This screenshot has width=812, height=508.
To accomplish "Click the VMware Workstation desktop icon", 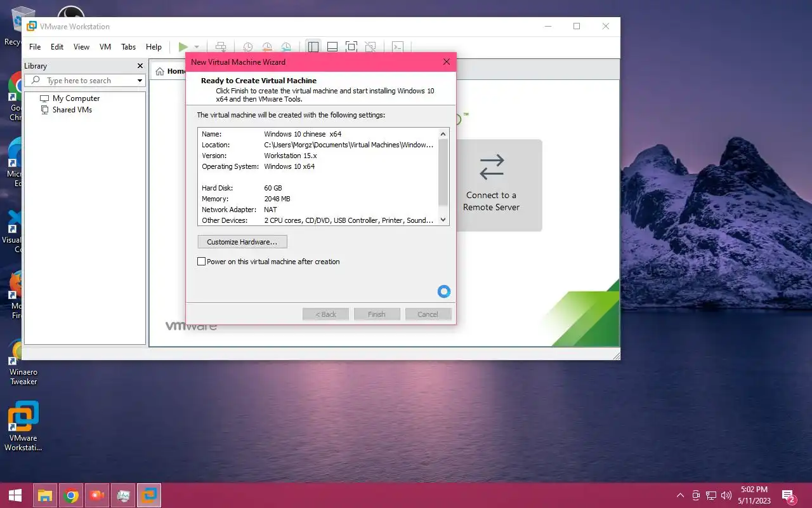I will (23, 426).
